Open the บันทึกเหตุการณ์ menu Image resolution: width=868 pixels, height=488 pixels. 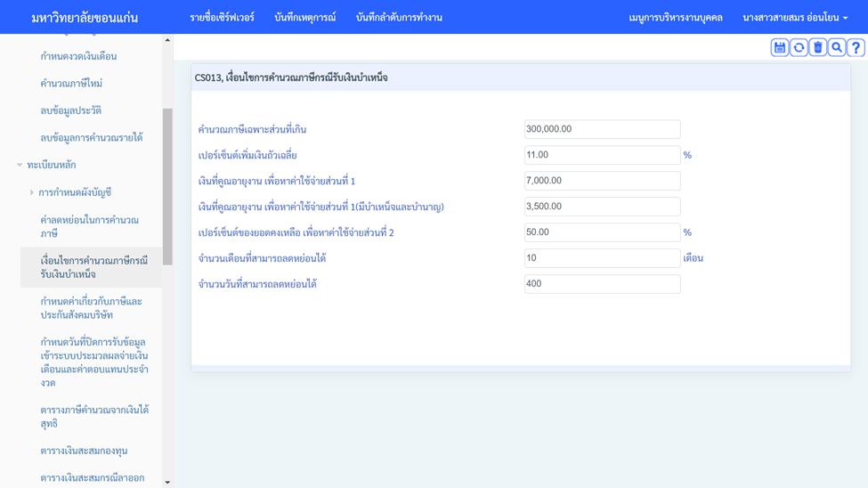tap(304, 18)
